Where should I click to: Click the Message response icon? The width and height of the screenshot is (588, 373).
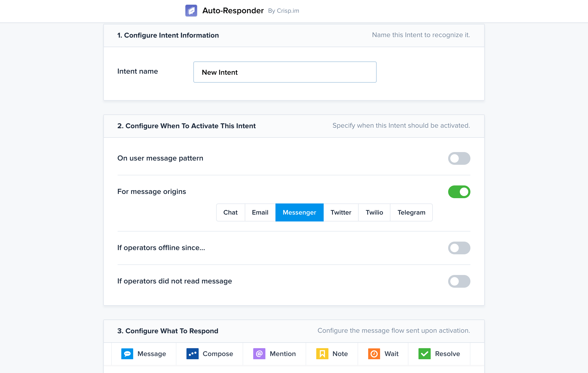click(x=127, y=353)
